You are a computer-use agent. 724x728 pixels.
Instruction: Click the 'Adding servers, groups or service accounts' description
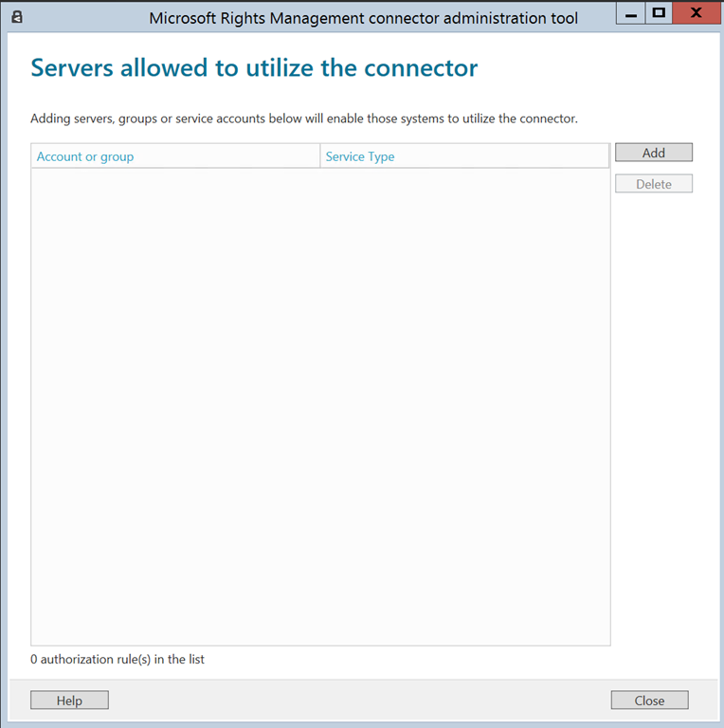point(304,118)
